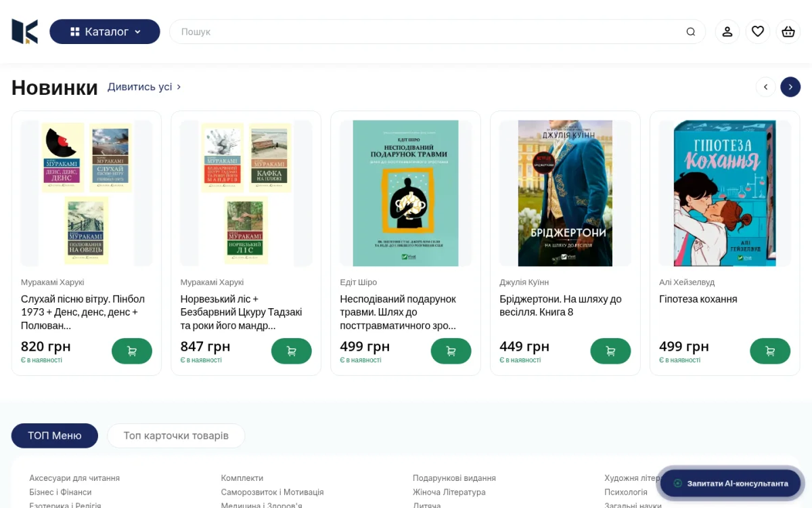This screenshot has height=508, width=812.
Task: Add Гіпотеза кохання to cart
Action: 770,351
